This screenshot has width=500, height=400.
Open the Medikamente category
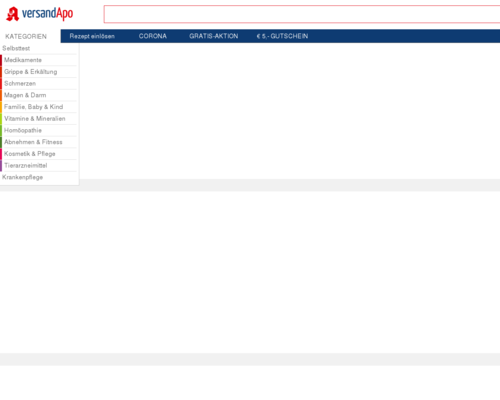pyautogui.click(x=23, y=60)
